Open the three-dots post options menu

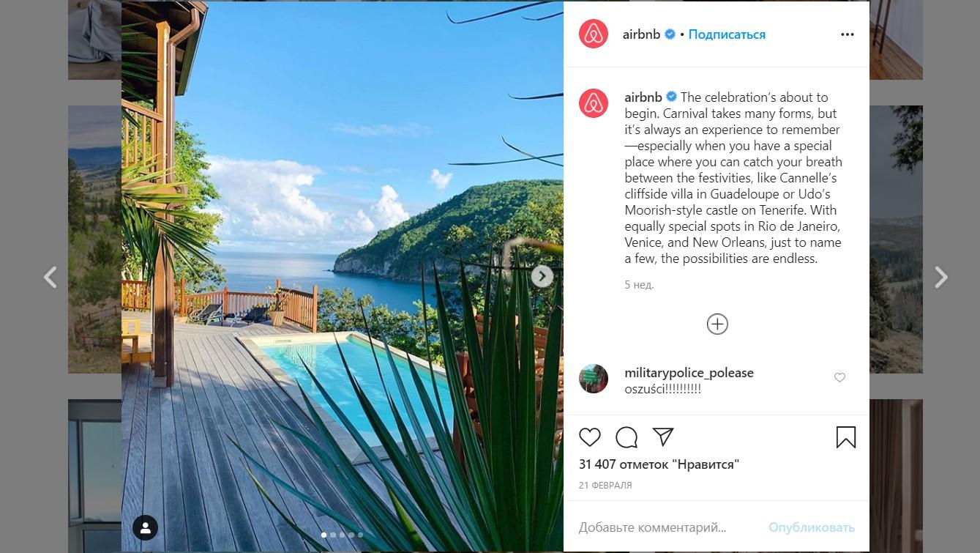coord(848,34)
